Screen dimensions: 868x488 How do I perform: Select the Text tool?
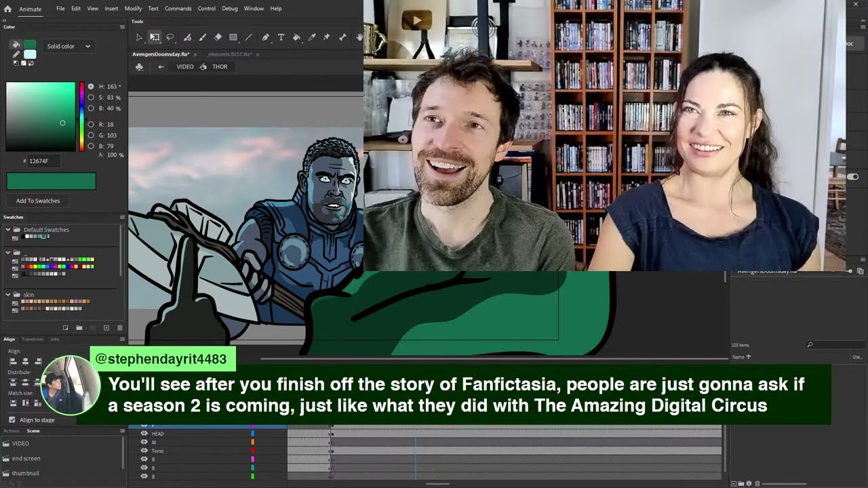(x=281, y=37)
